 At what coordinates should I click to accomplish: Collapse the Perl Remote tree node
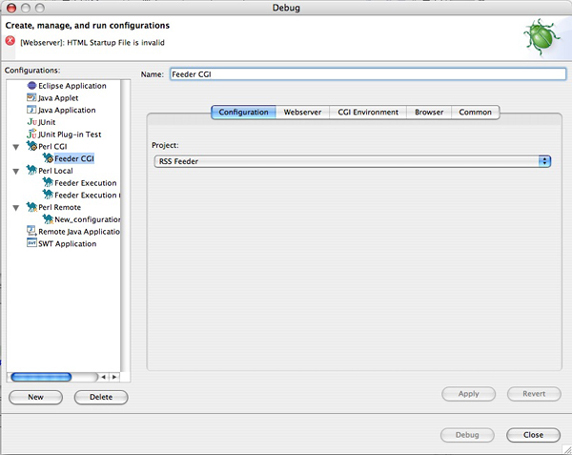tap(16, 208)
